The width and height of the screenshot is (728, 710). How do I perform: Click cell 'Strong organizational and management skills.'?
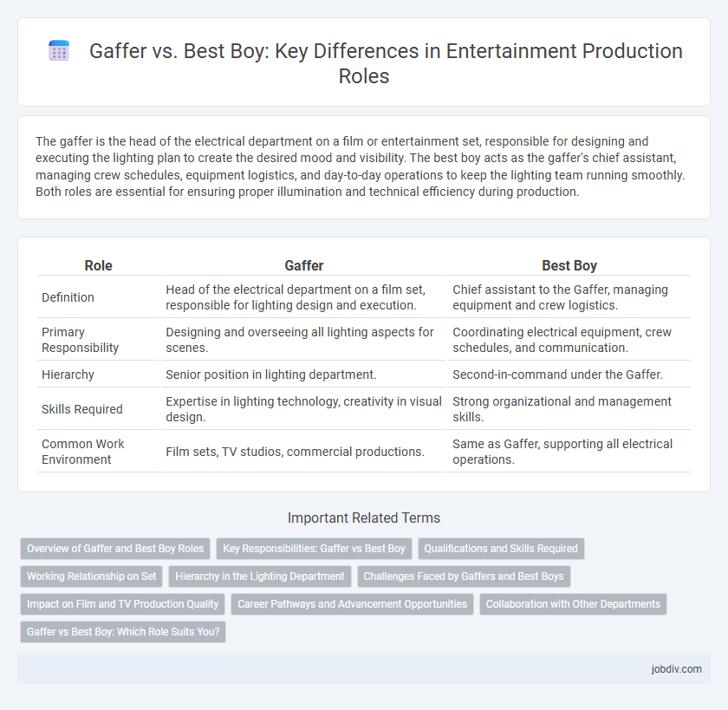pos(569,409)
